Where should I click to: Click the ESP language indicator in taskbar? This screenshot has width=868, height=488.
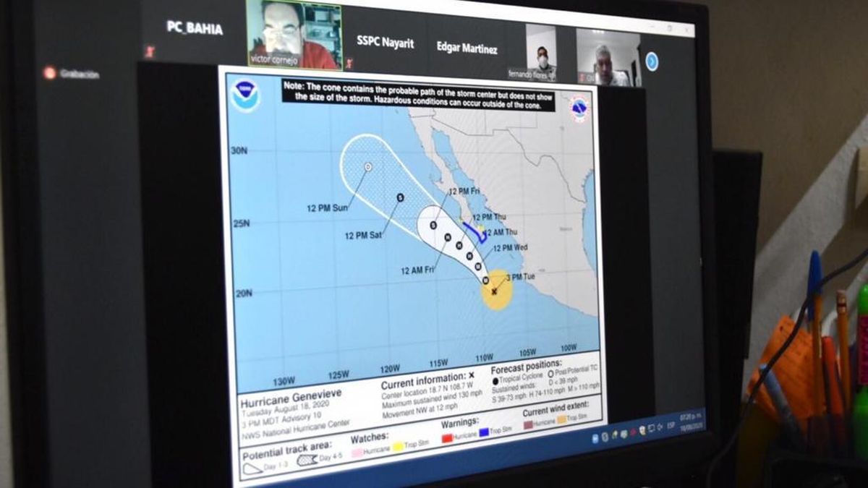pyautogui.click(x=671, y=426)
